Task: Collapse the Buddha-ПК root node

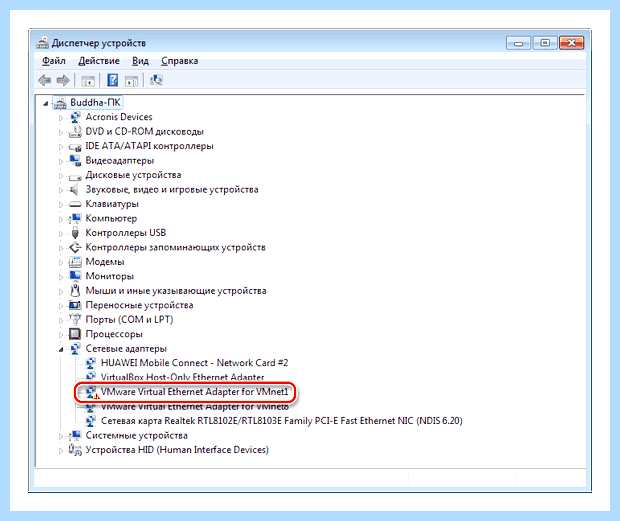Action: click(x=46, y=104)
